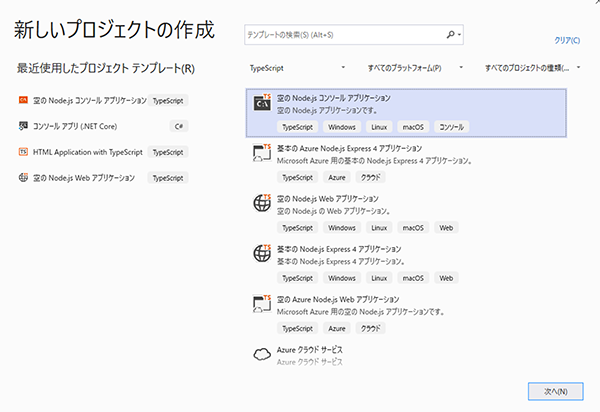
Task: Click the Web tag under 空の Node.js Web アプリケーション
Action: 446,228
